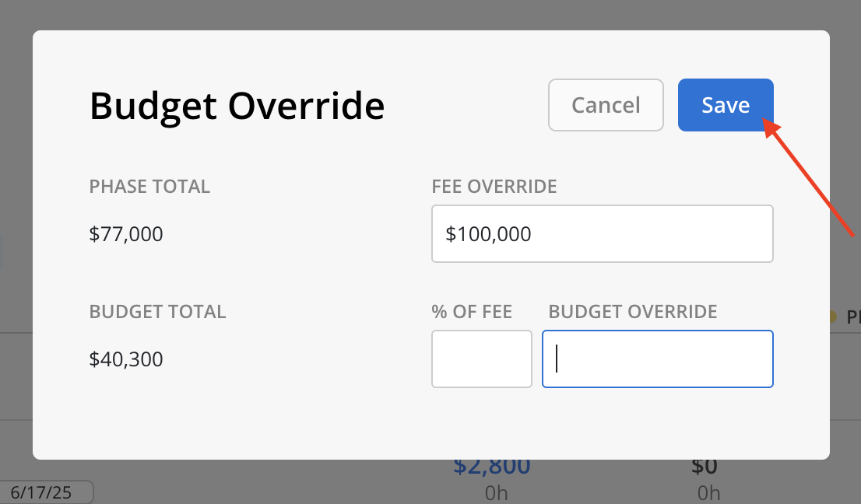Click the BUDGET OVERRIDE field label

633,312
